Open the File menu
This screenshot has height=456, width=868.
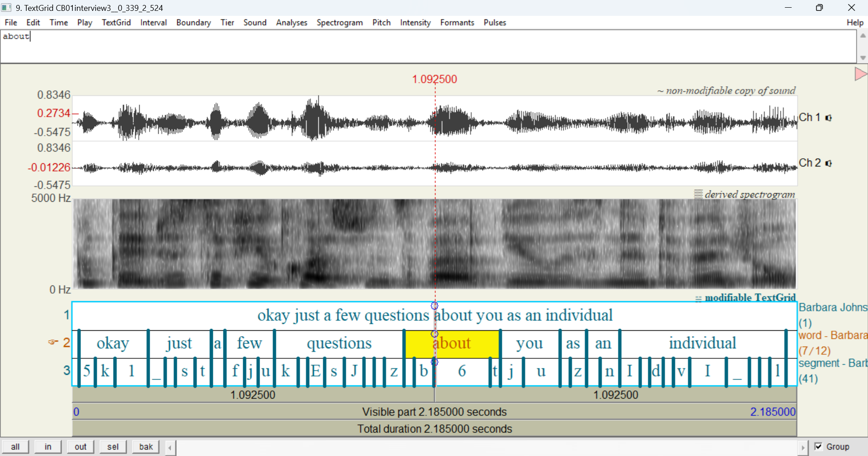click(11, 23)
